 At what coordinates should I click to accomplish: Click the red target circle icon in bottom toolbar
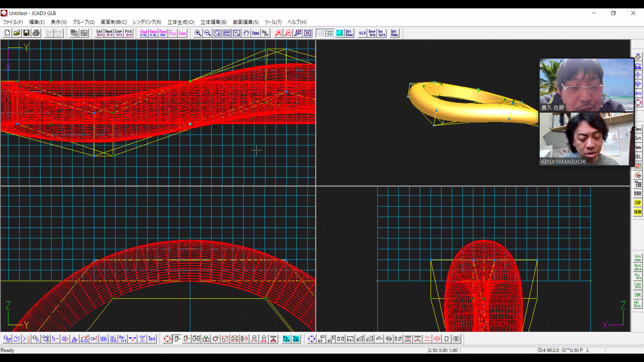point(437,339)
